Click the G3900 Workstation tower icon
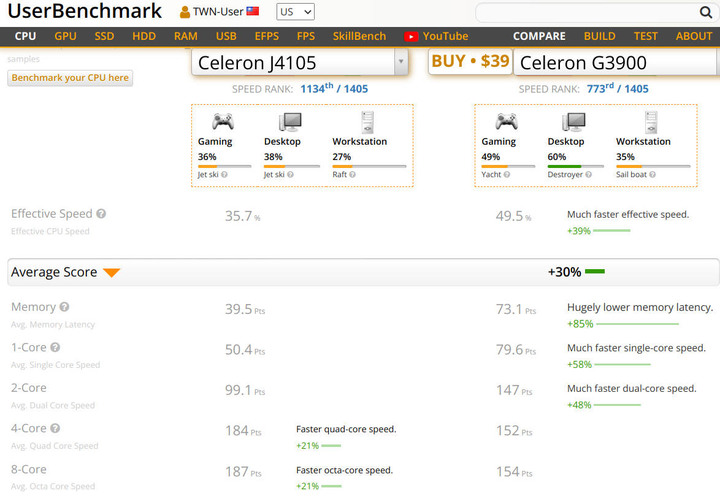 [651, 122]
